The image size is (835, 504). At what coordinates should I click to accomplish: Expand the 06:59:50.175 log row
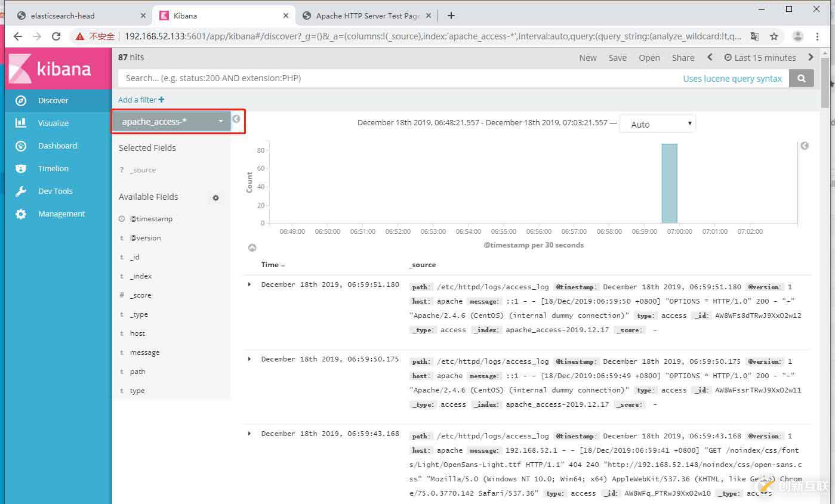coord(249,359)
